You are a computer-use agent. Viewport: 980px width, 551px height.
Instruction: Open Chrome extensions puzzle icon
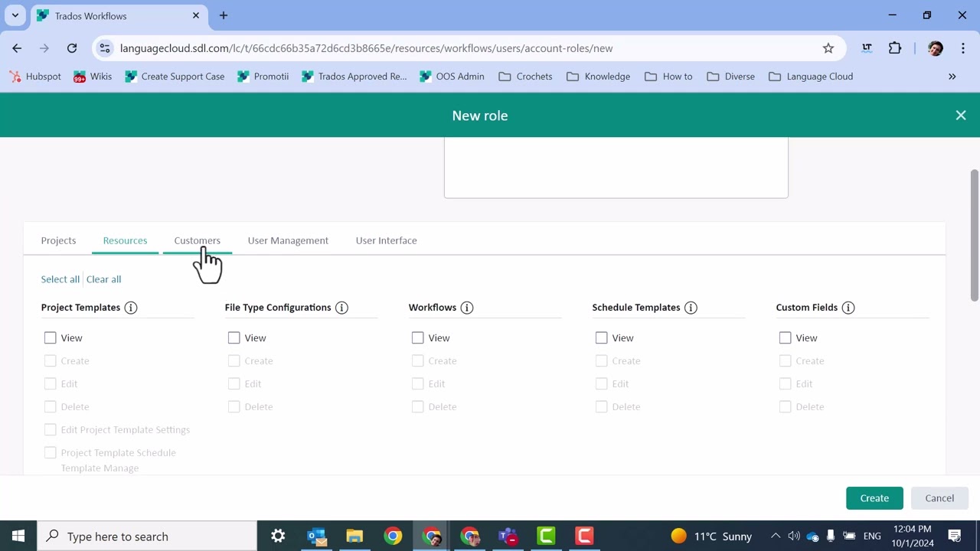tap(895, 48)
